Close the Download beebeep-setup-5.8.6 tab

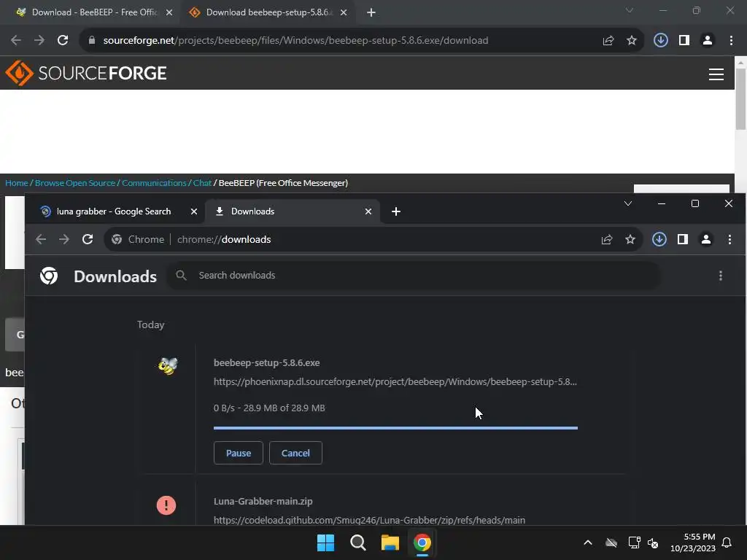(344, 13)
